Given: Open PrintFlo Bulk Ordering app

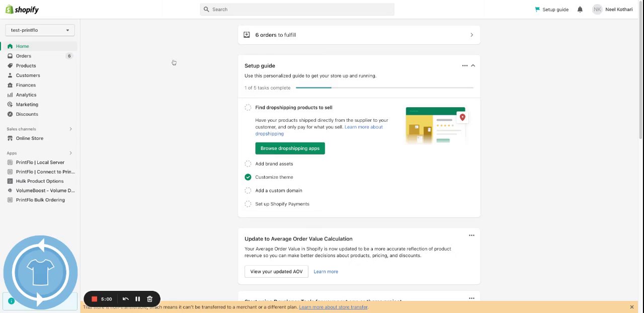Looking at the screenshot, I should pyautogui.click(x=39, y=200).
